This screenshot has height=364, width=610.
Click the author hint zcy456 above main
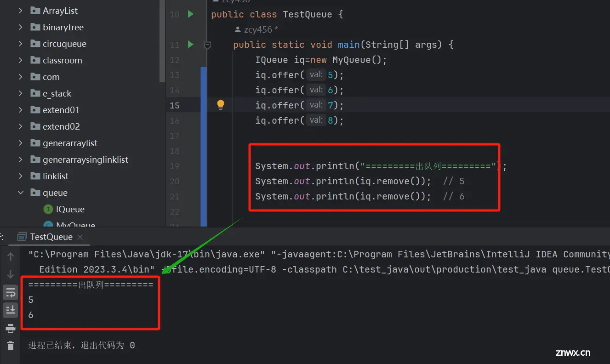pyautogui.click(x=256, y=29)
